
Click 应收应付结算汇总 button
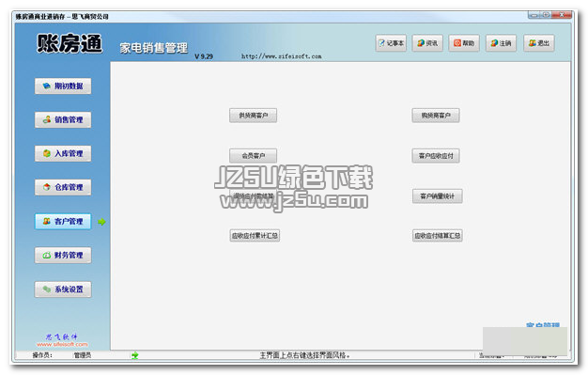point(438,236)
